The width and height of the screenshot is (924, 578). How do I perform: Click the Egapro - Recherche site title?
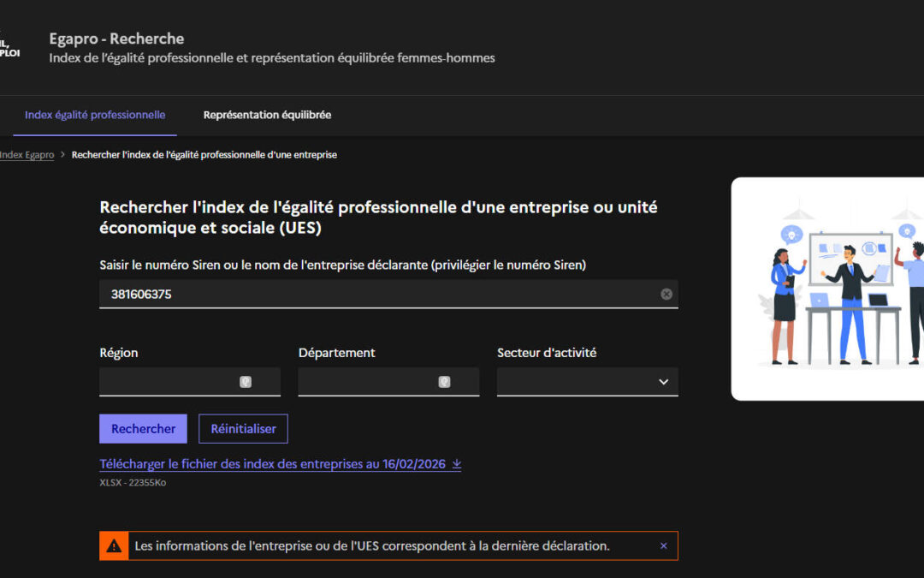(116, 39)
